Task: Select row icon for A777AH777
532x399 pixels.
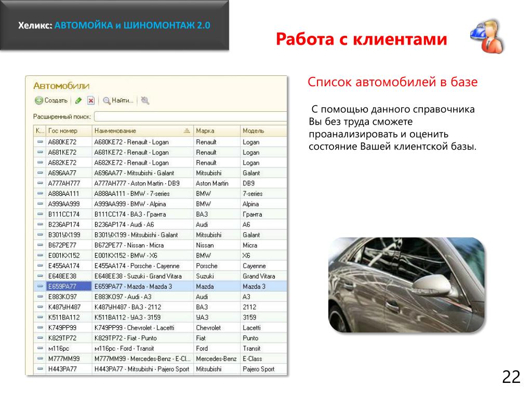Action: click(x=40, y=183)
